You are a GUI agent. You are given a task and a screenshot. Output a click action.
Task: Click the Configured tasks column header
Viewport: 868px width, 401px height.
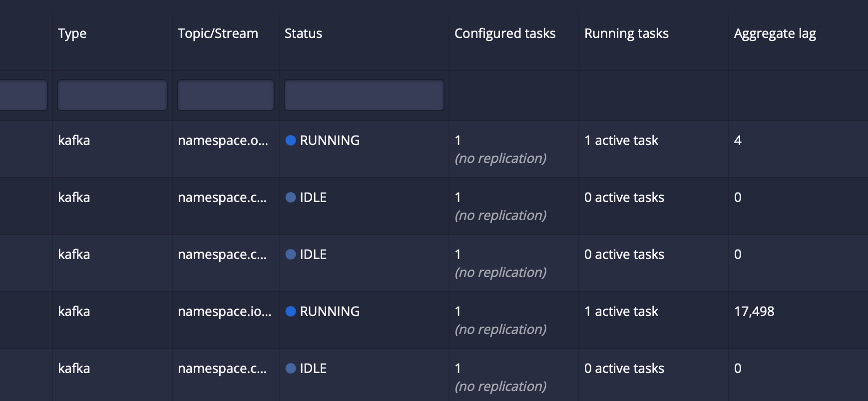coord(505,33)
